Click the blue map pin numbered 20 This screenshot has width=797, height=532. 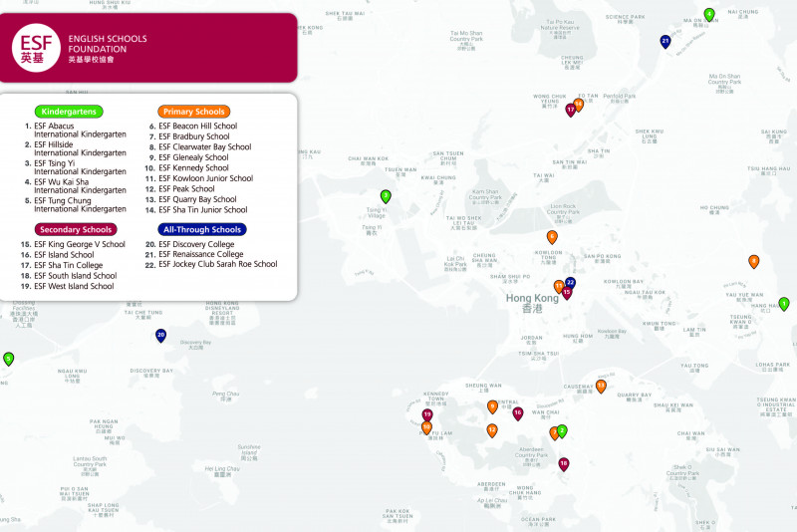click(x=160, y=336)
